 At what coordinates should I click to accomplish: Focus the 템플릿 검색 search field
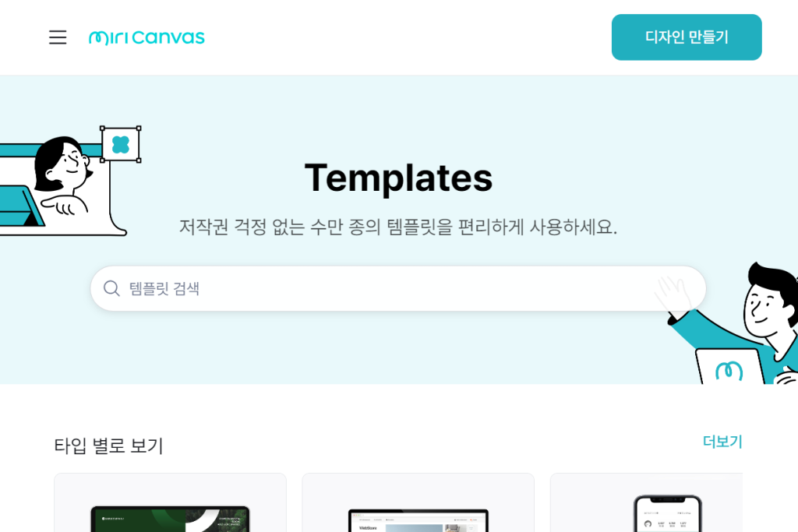[390, 289]
